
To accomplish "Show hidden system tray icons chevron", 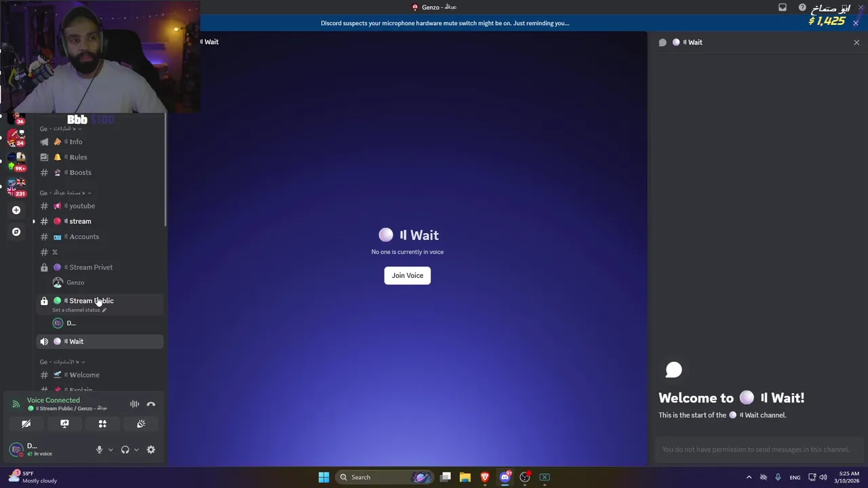I will click(749, 477).
